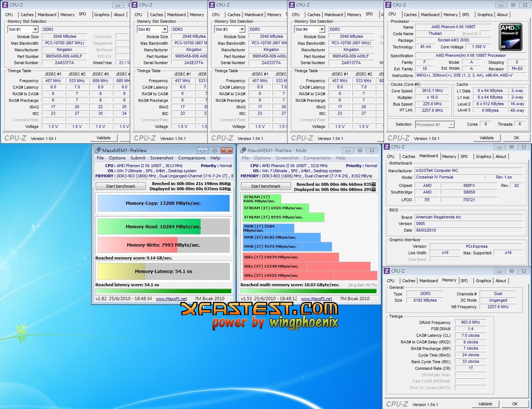Switch to SPD tab in the Processor CPU-Z window
The height and width of the screenshot is (409, 532).
click(x=466, y=15)
